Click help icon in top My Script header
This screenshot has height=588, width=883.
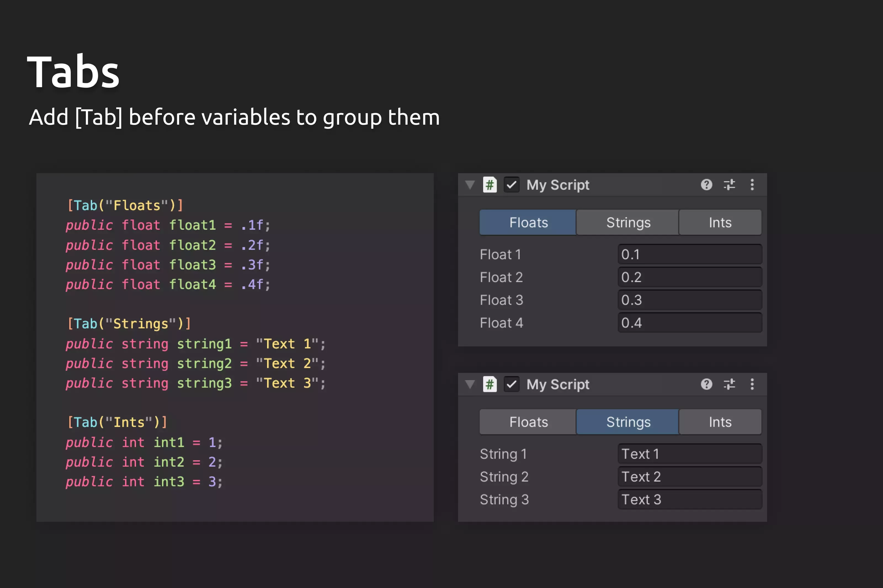[x=706, y=185]
